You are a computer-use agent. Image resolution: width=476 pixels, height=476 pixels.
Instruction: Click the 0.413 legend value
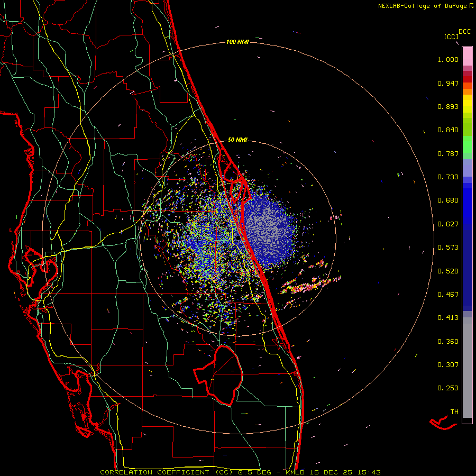pos(448,318)
